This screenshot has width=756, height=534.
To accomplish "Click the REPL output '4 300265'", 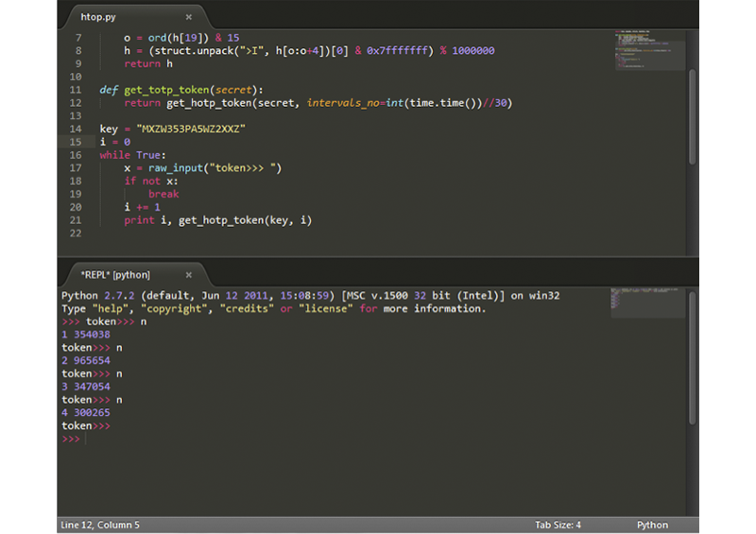I will point(86,412).
